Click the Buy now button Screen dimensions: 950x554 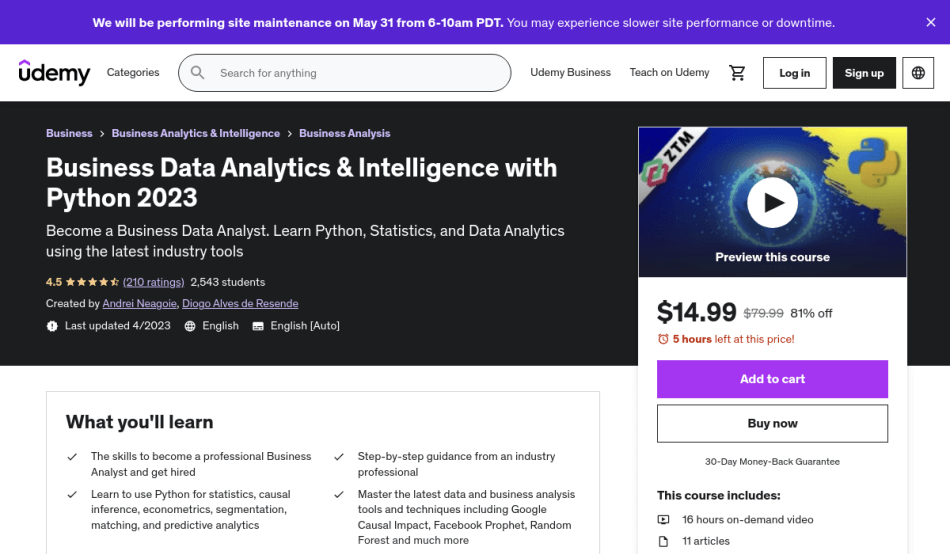772,424
